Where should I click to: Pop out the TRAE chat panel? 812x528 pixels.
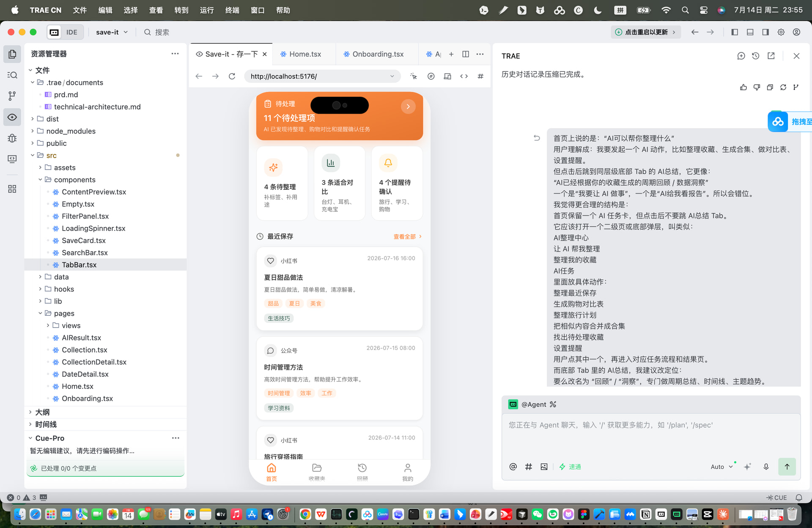pos(771,56)
